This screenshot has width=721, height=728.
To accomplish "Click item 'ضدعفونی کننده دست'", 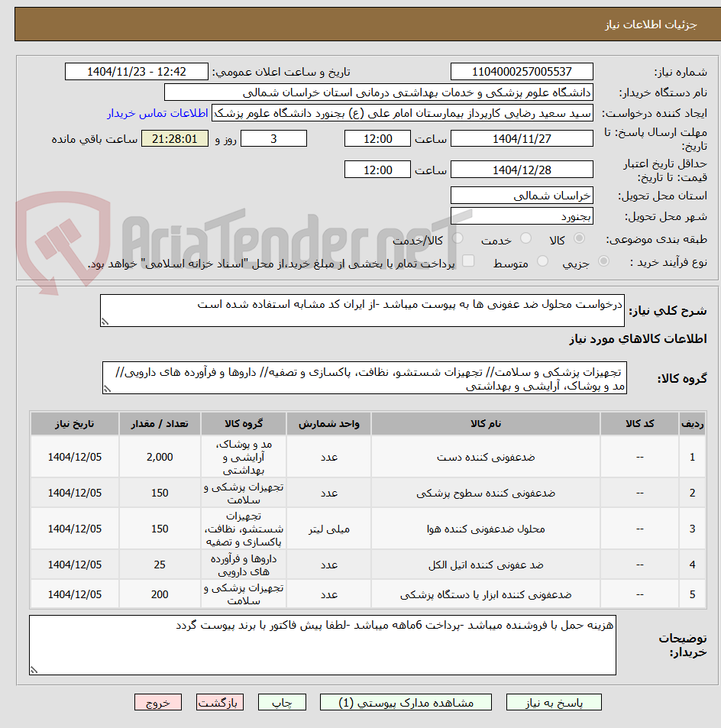I will (x=486, y=458).
